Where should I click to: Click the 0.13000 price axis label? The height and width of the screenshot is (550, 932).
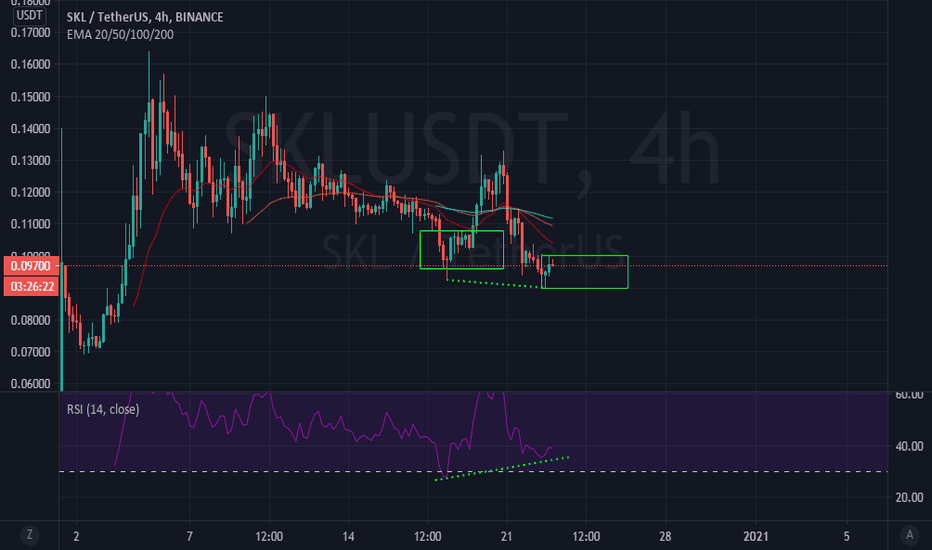tap(30, 161)
